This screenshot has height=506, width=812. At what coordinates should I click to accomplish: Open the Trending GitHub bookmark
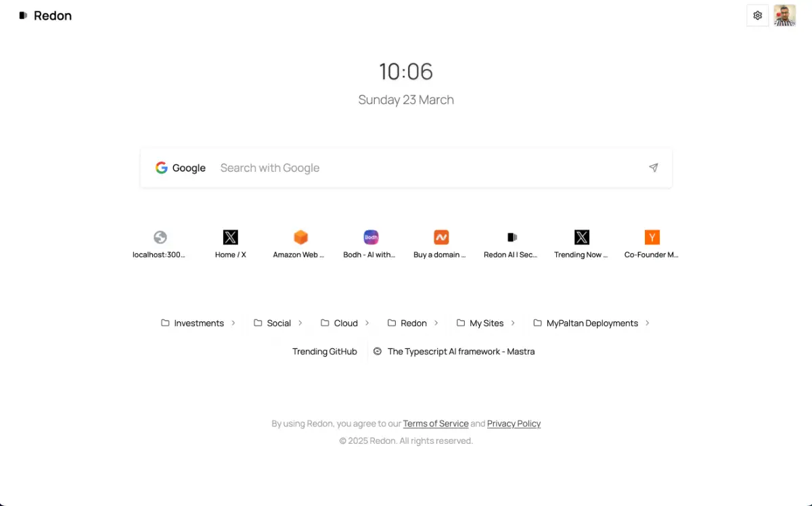coord(324,352)
